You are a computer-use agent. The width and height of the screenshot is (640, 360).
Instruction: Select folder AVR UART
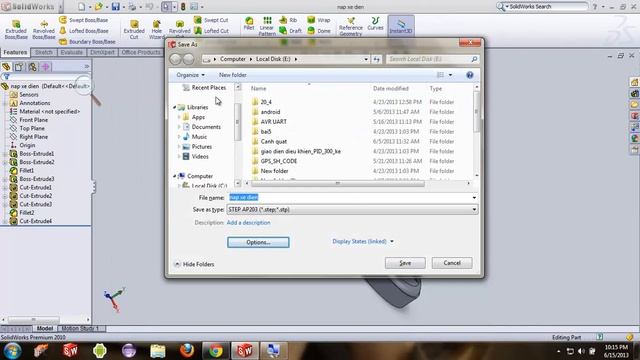(273, 122)
